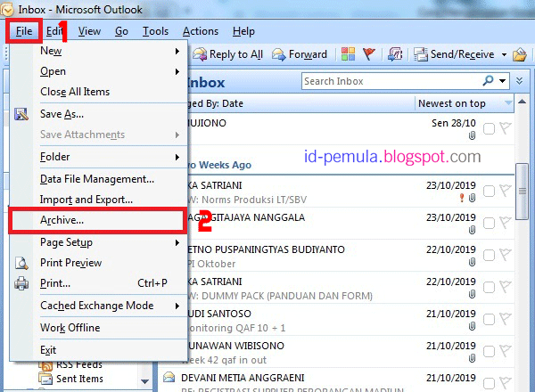Click the folder list scroll down arrow

coord(144,381)
